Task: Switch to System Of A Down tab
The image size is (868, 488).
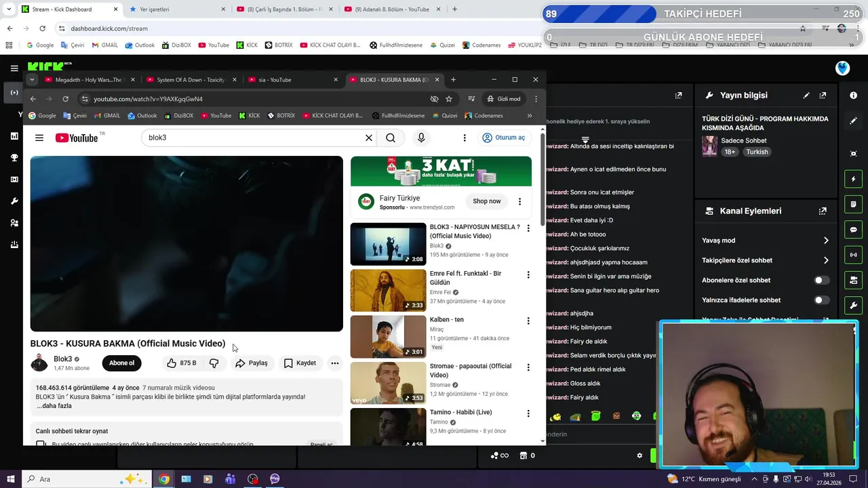Action: (x=191, y=79)
